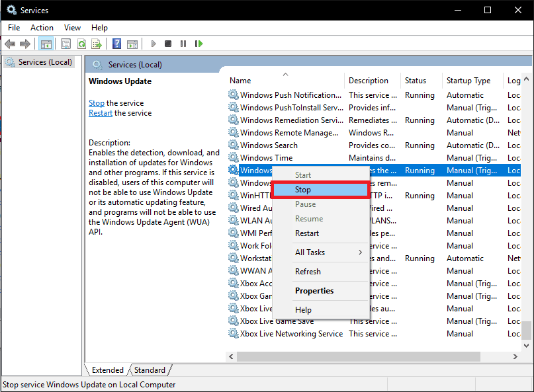Click the horizontal scrollbar thumb
The height and width of the screenshot is (392, 534).
[x=359, y=356]
